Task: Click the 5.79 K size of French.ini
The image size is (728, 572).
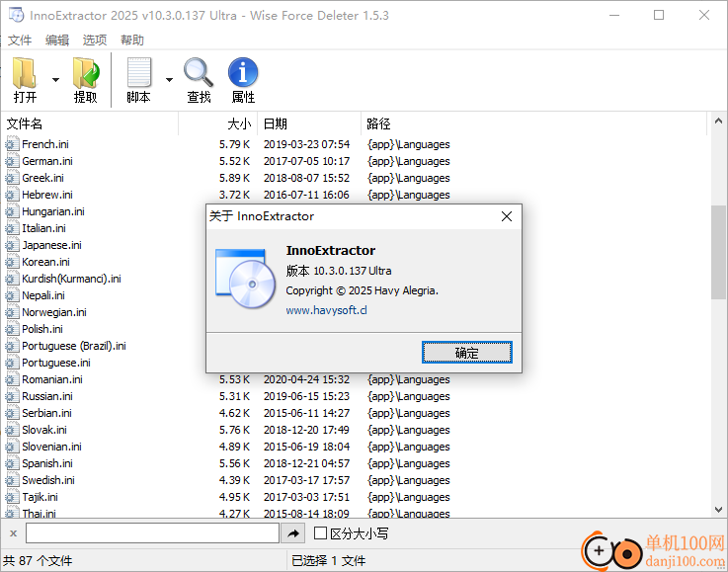Action: point(234,144)
